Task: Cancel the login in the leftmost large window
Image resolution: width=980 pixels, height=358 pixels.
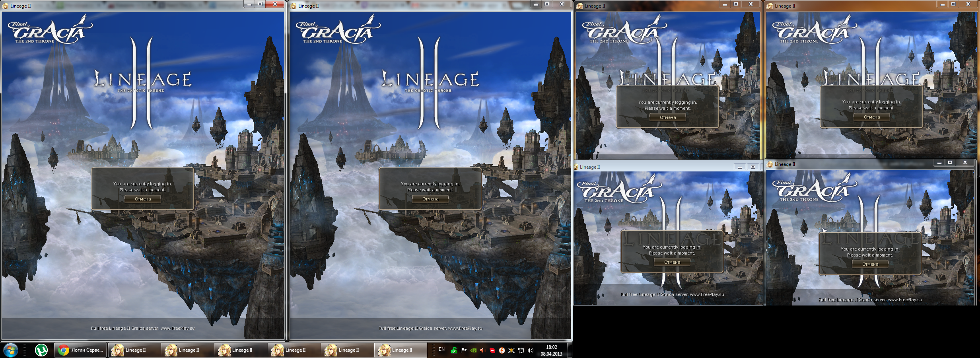Action: [143, 199]
